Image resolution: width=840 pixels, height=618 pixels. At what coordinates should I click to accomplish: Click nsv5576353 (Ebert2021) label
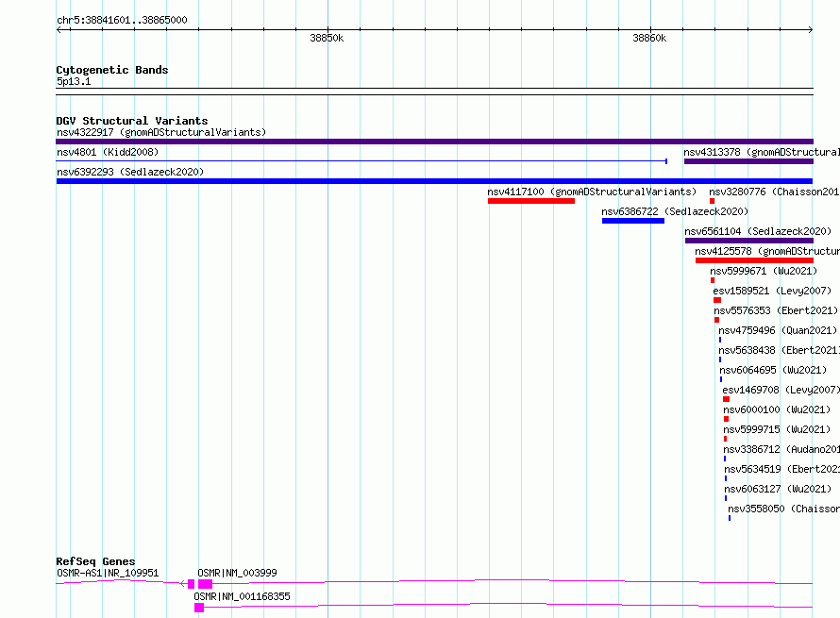775,310
